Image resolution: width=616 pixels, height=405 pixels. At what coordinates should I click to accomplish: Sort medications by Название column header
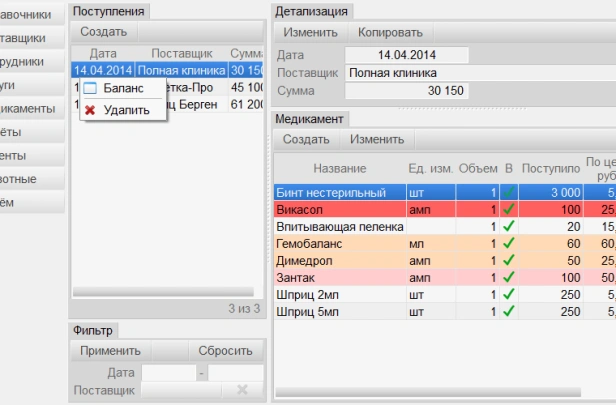coord(339,168)
